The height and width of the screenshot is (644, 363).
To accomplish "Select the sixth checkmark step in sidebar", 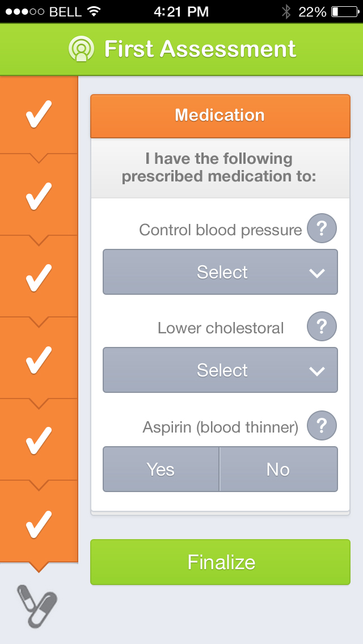I will pos(39,523).
